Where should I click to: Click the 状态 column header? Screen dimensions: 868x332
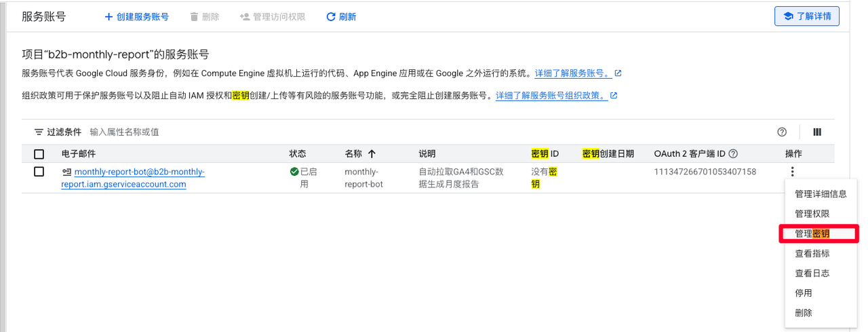pos(298,154)
